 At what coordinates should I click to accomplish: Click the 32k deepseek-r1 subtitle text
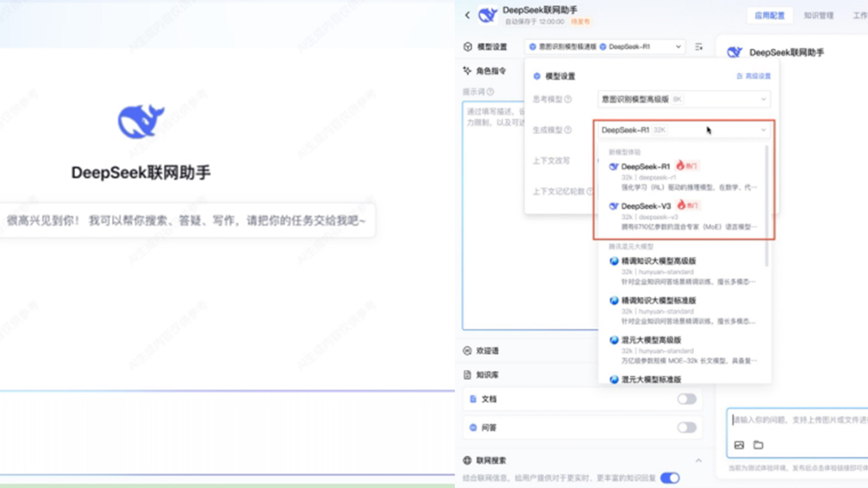click(x=648, y=177)
